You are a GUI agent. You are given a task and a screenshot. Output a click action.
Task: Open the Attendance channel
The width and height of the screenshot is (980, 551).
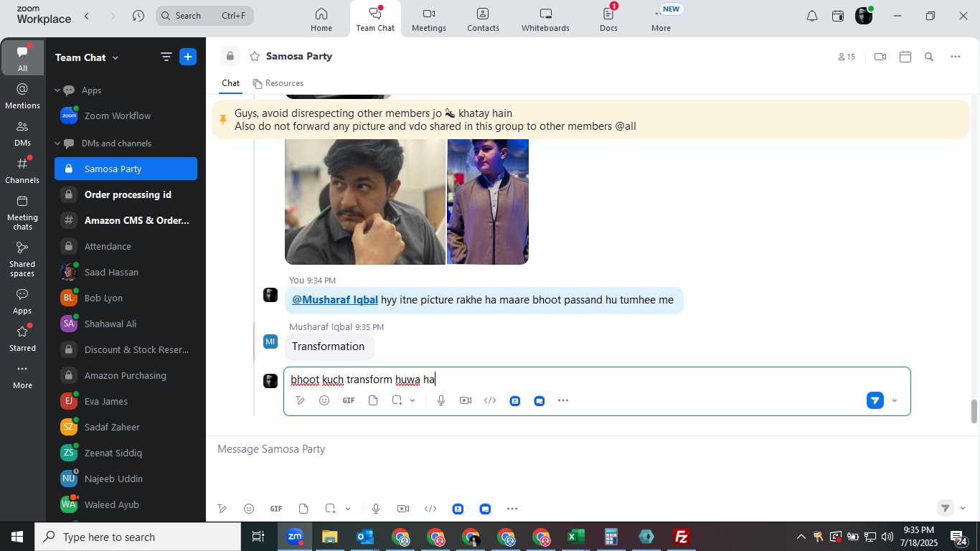pos(126,246)
